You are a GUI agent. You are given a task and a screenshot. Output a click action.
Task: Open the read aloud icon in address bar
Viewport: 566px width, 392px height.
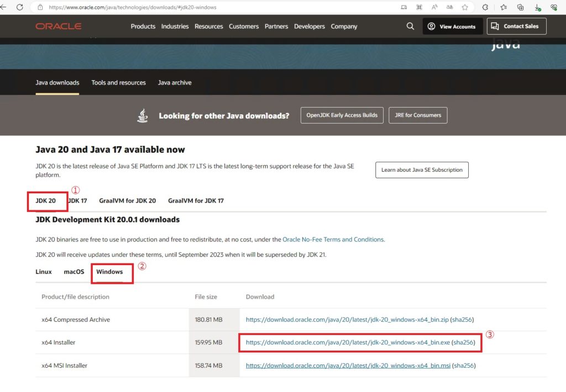point(435,7)
